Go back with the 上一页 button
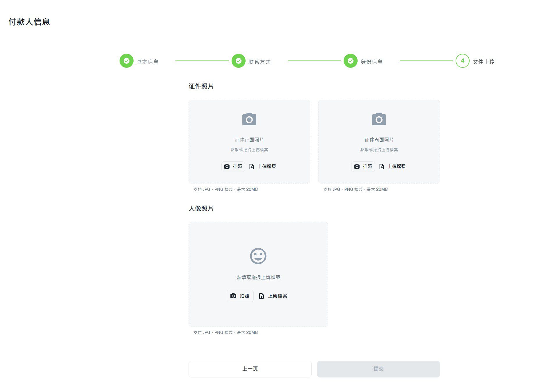Image resolution: width=556 pixels, height=392 pixels. [x=250, y=369]
